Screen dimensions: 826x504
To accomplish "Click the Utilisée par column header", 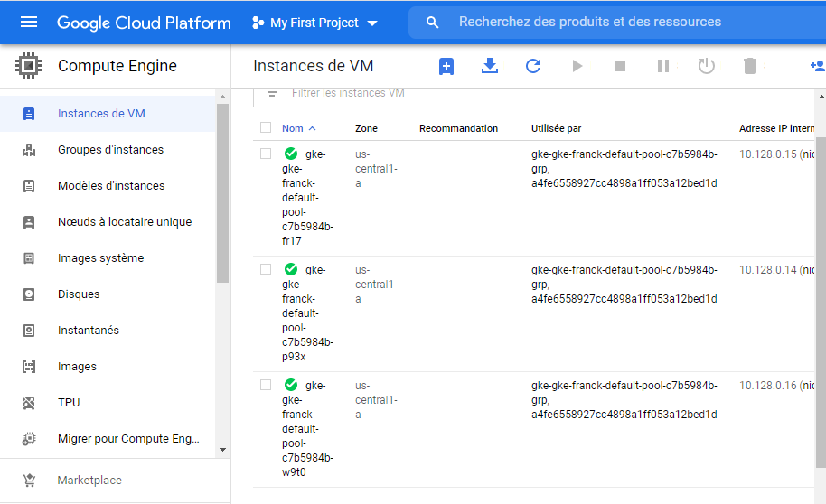I will [x=556, y=128].
